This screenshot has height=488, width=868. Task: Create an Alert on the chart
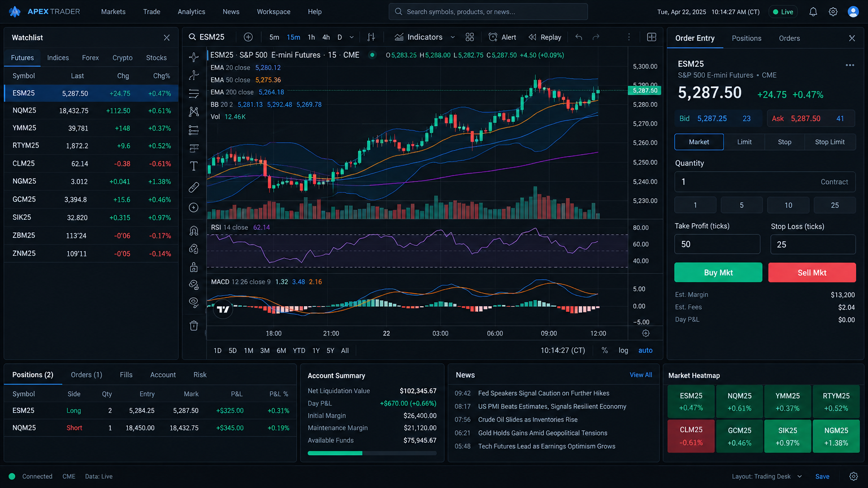(x=502, y=37)
